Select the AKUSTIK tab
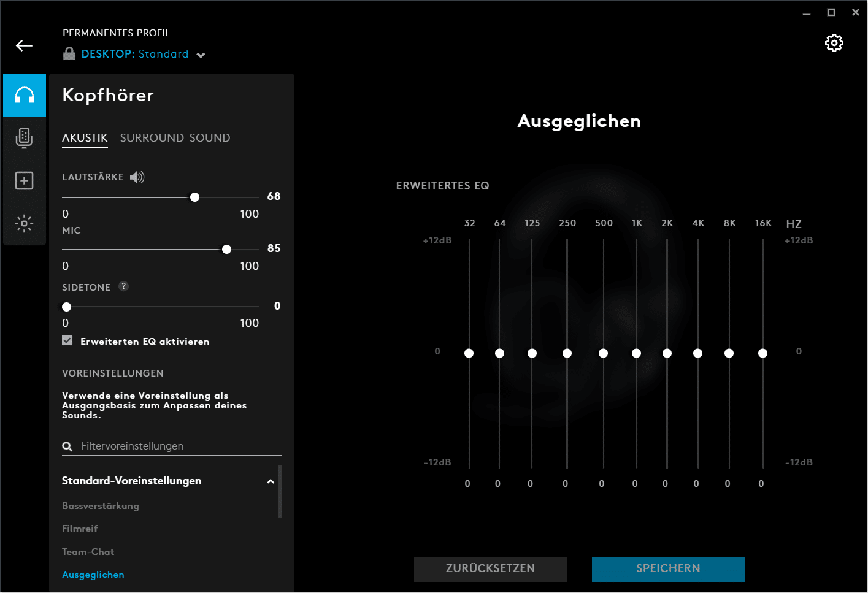 (x=85, y=138)
